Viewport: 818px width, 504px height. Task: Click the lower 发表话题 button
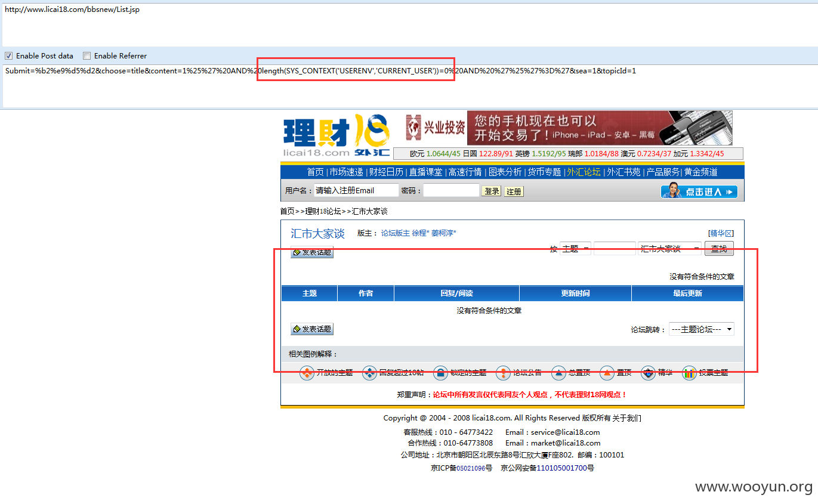tap(312, 329)
